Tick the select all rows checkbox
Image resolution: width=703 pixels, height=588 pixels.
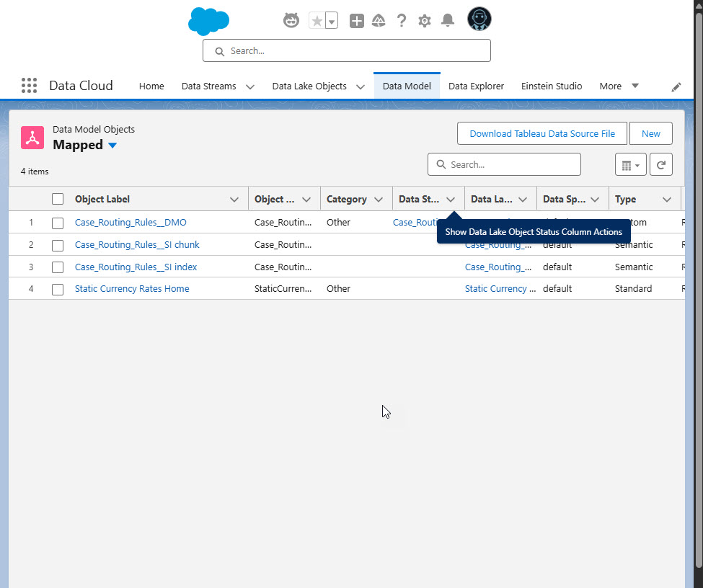tap(58, 199)
